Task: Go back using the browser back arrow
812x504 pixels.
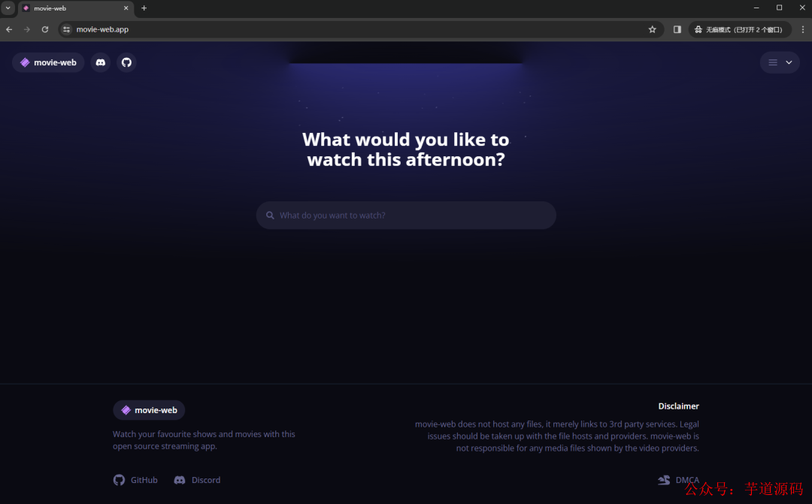Action: pyautogui.click(x=9, y=29)
